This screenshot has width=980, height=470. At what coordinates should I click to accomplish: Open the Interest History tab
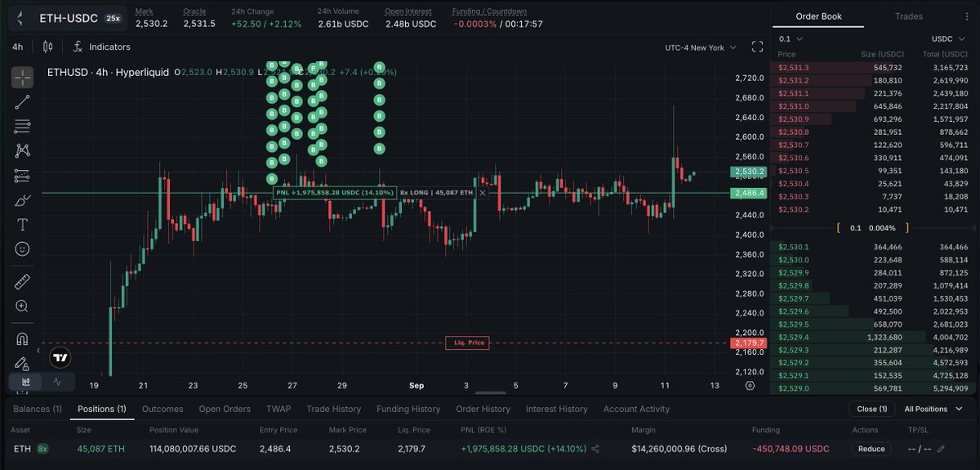(556, 409)
